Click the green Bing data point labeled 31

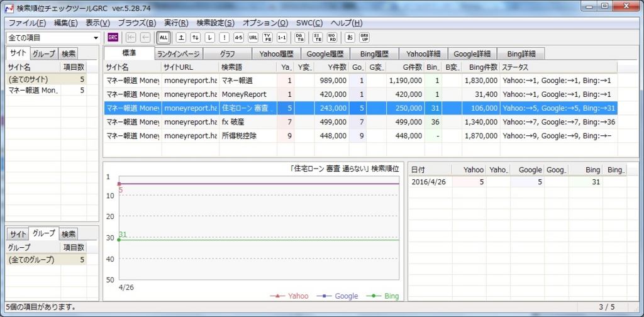(x=119, y=240)
